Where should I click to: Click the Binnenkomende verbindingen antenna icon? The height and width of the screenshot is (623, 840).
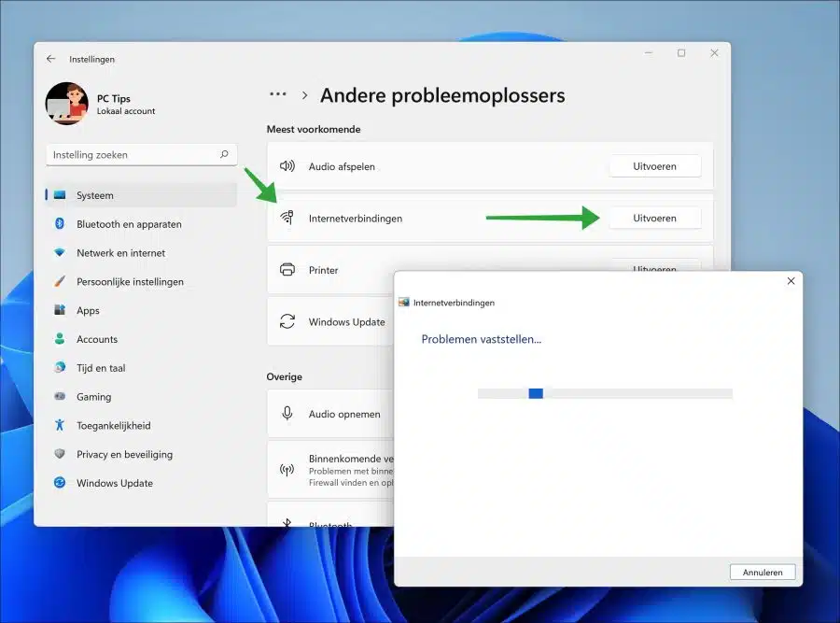tap(287, 470)
